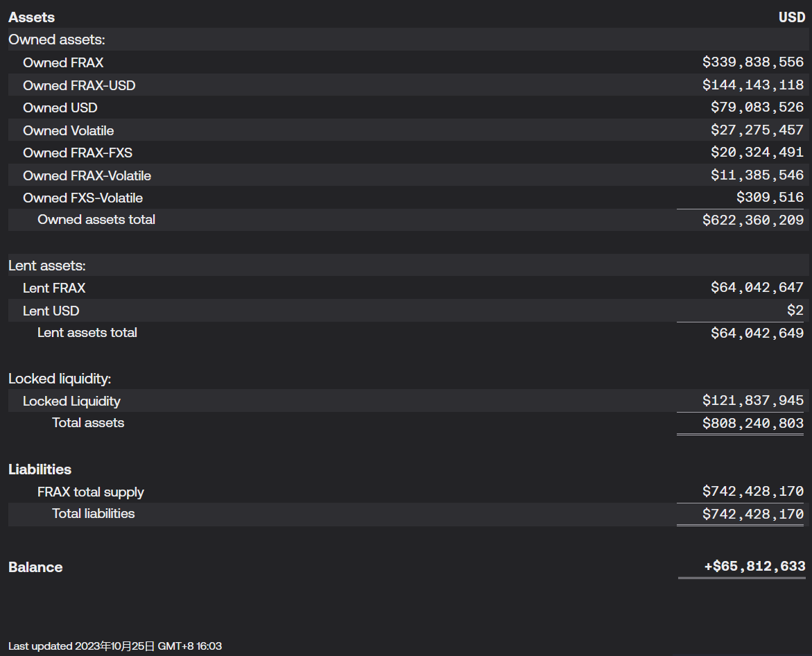Click the Owned assets total value $622,360,209

click(752, 221)
